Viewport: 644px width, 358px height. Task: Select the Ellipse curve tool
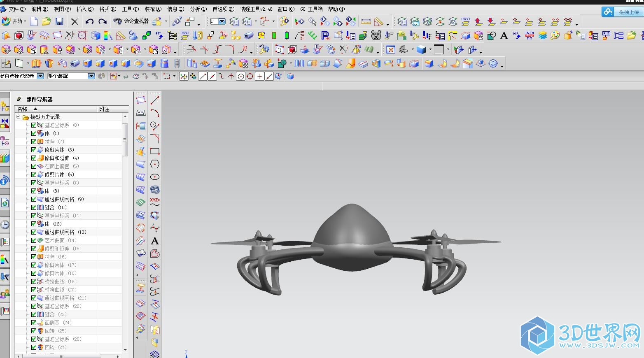(x=155, y=177)
